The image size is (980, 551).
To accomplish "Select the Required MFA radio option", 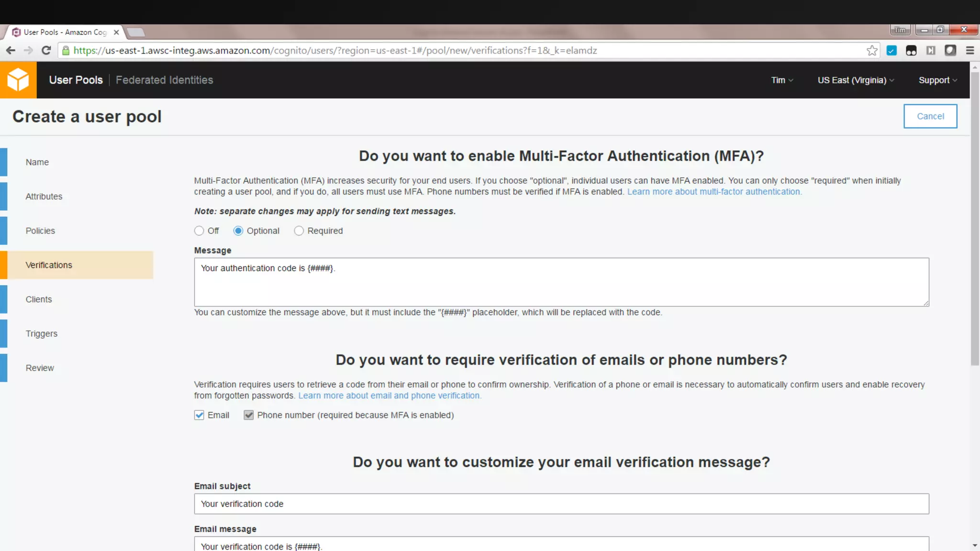I will 299,231.
